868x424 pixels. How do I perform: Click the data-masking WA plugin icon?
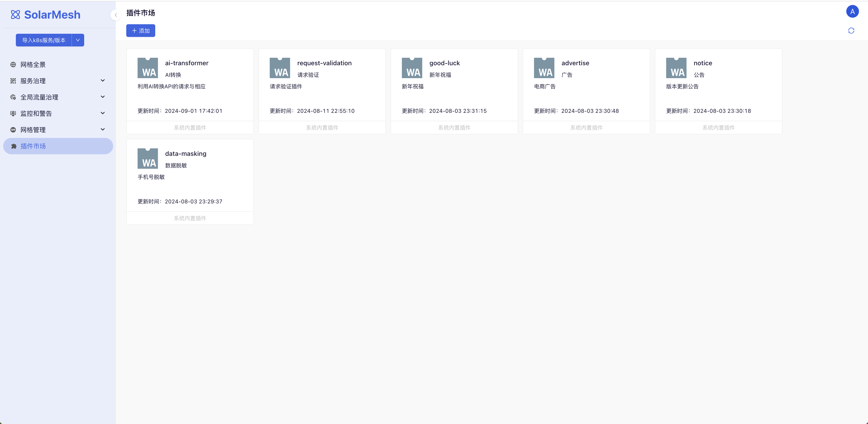click(148, 159)
